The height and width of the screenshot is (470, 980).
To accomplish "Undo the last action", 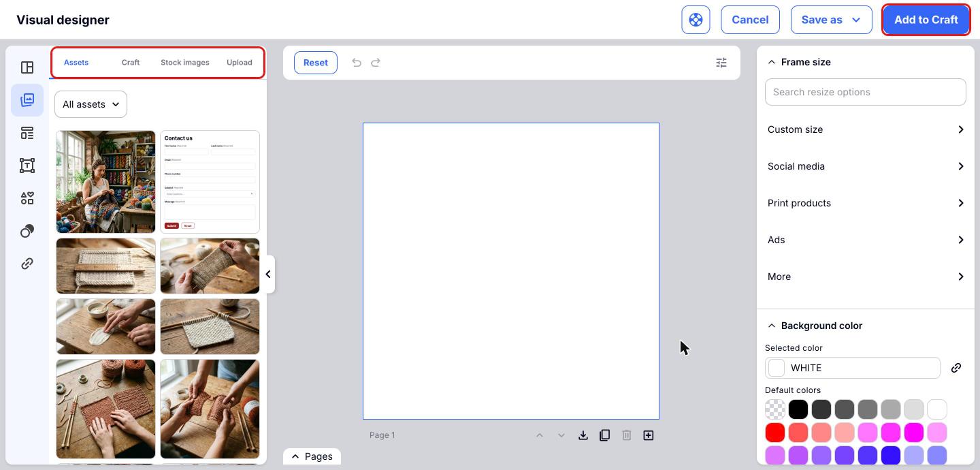I will (357, 63).
